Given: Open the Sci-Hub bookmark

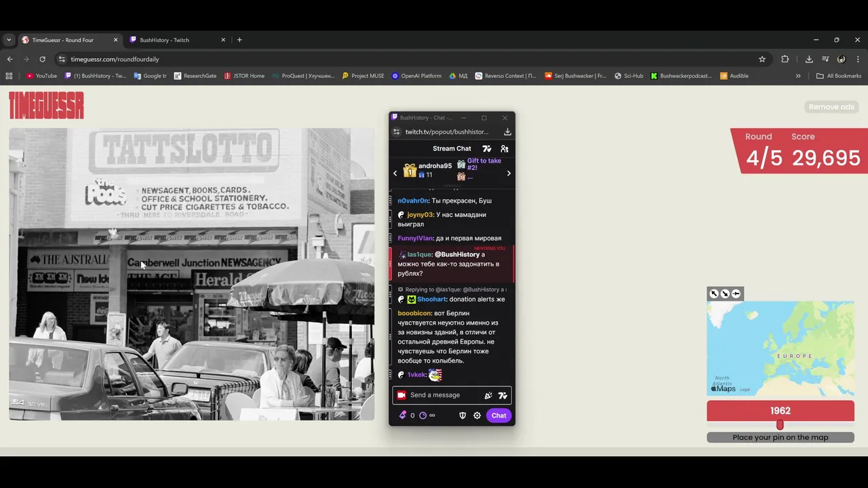Looking at the screenshot, I should [x=629, y=76].
